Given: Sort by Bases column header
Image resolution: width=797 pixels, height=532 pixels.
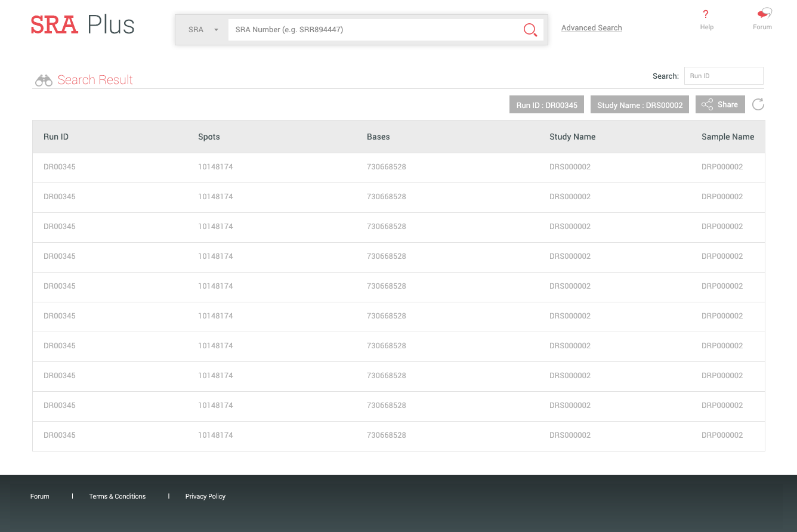Looking at the screenshot, I should (378, 137).
